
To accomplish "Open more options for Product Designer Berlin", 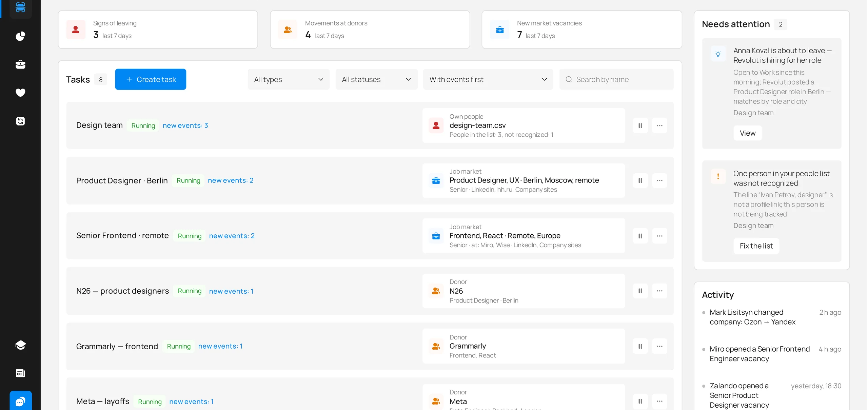I will (659, 180).
